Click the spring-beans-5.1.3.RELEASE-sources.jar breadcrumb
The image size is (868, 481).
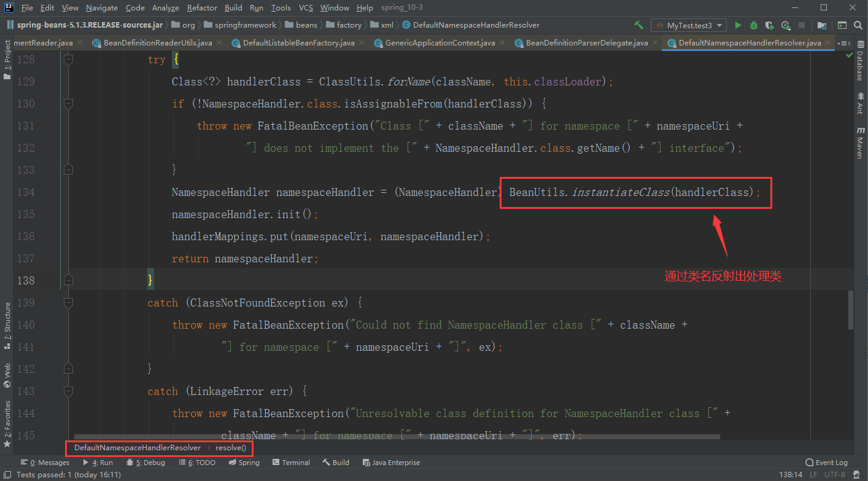click(x=85, y=25)
